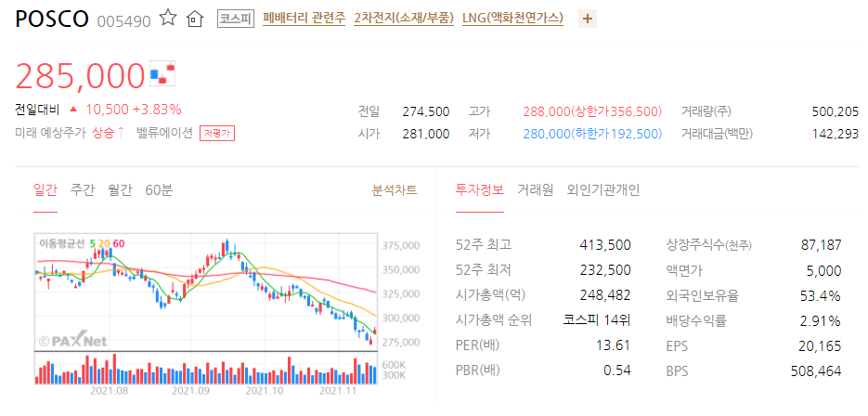Click the current price 285,000
Screen dimensions: 868x416
point(80,75)
